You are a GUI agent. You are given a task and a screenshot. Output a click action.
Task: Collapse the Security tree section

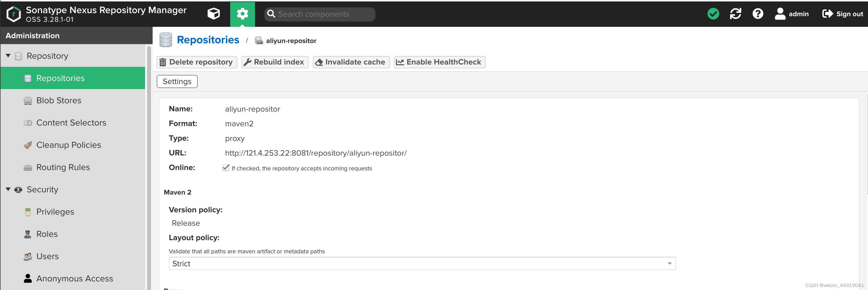(x=8, y=189)
